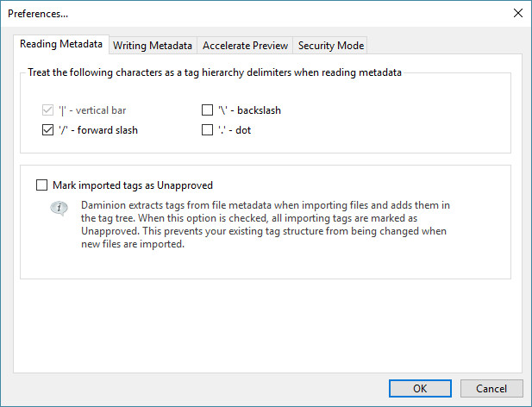Open the Accelerate Preview tab
This screenshot has width=532, height=407.
[x=246, y=46]
